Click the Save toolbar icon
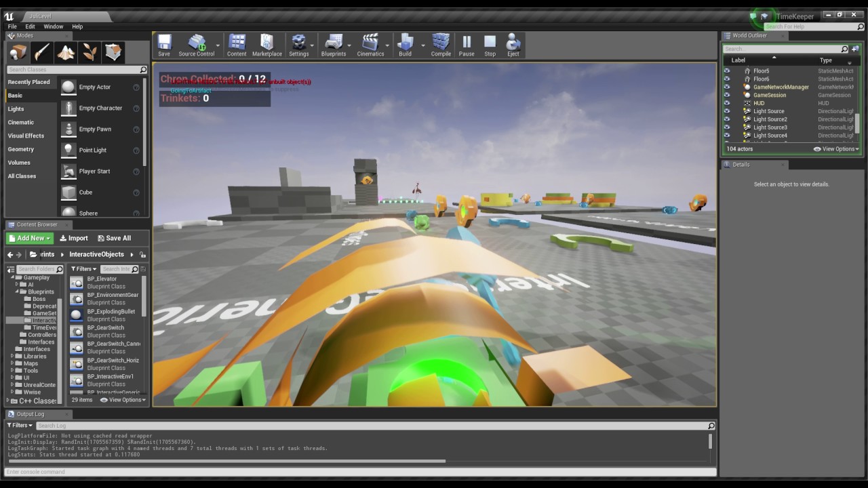Viewport: 868px width, 488px height. tap(164, 45)
